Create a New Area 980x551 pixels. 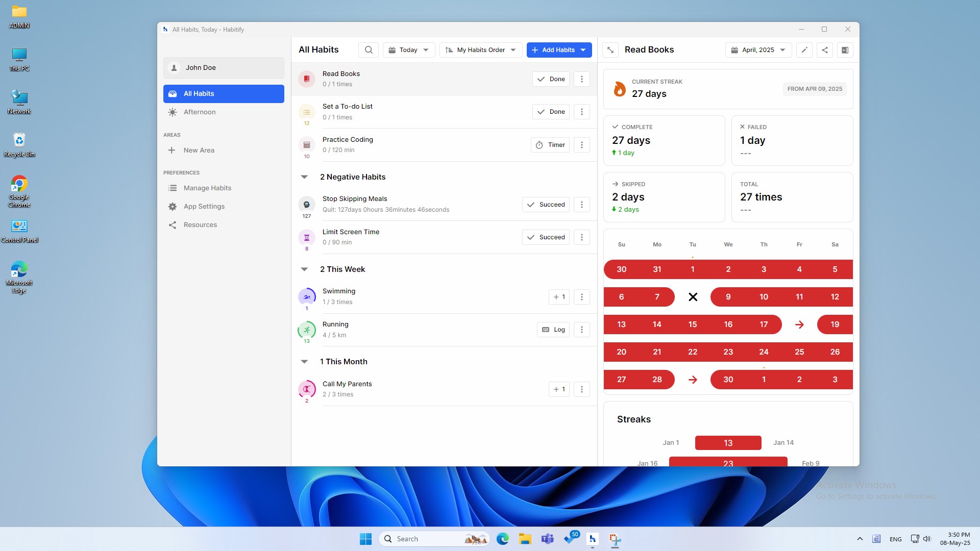tap(224, 151)
